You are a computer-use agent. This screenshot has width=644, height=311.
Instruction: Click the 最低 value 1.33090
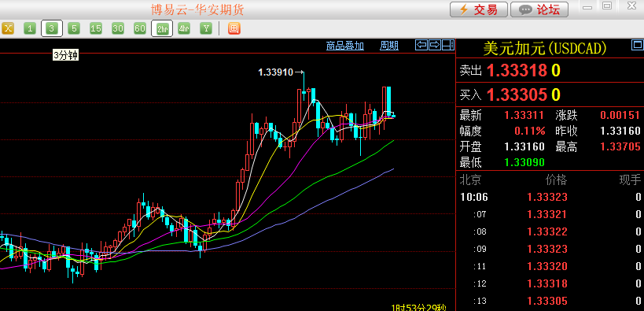[524, 162]
